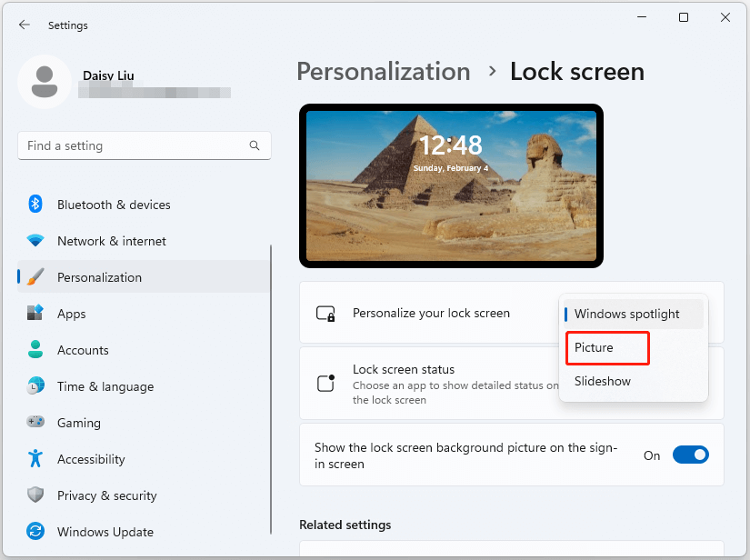
Task: Toggle sign-in screen background picture switch
Action: pos(690,455)
